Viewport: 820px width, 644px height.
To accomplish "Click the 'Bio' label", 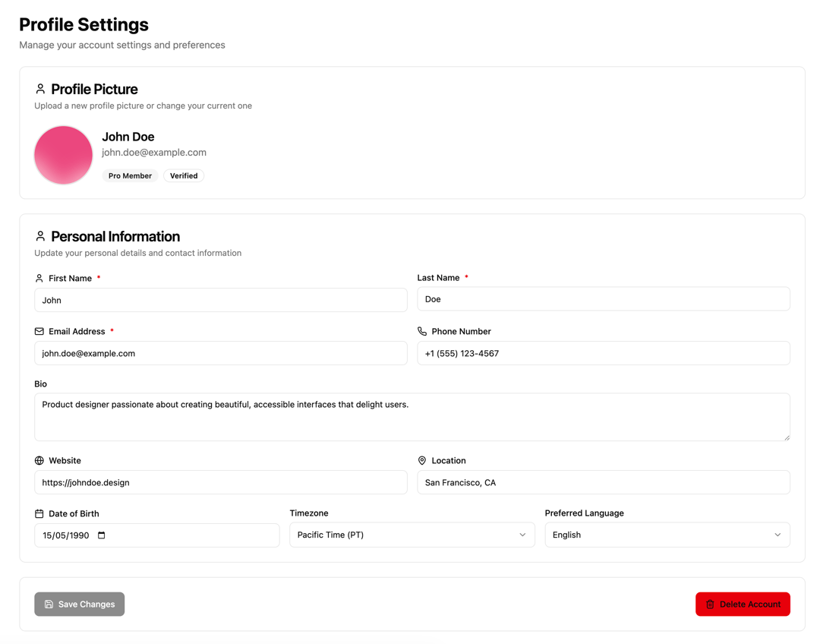I will 41,384.
